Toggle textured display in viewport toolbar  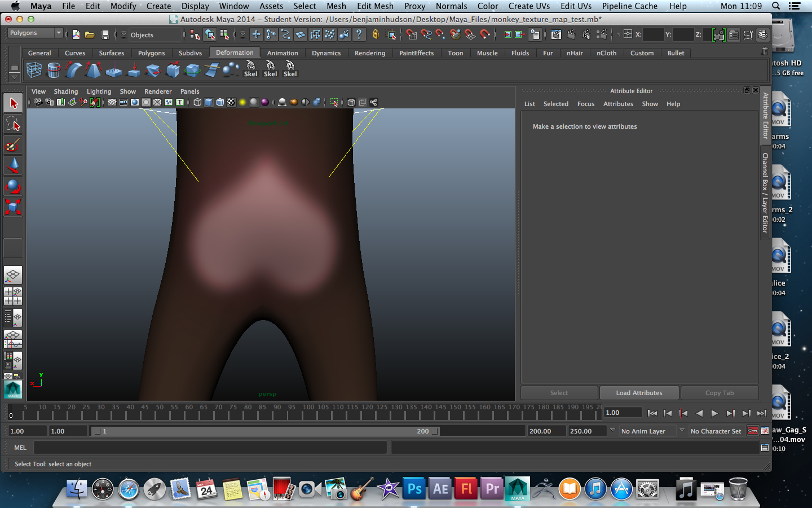[231, 102]
